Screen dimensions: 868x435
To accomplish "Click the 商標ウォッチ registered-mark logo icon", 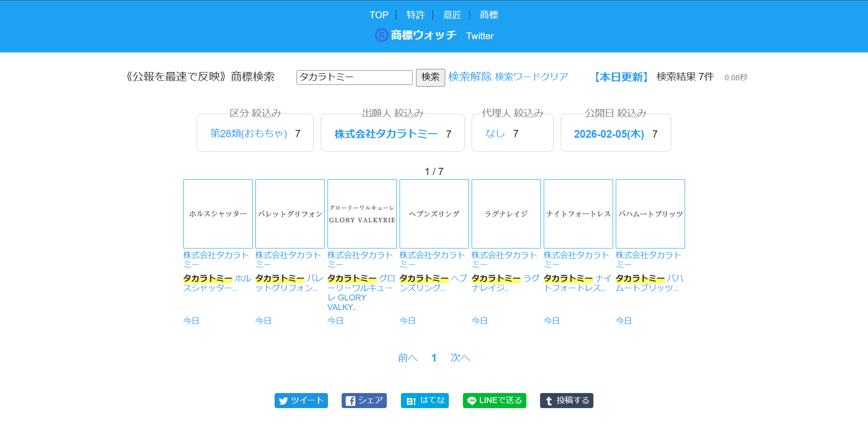I will pyautogui.click(x=381, y=35).
